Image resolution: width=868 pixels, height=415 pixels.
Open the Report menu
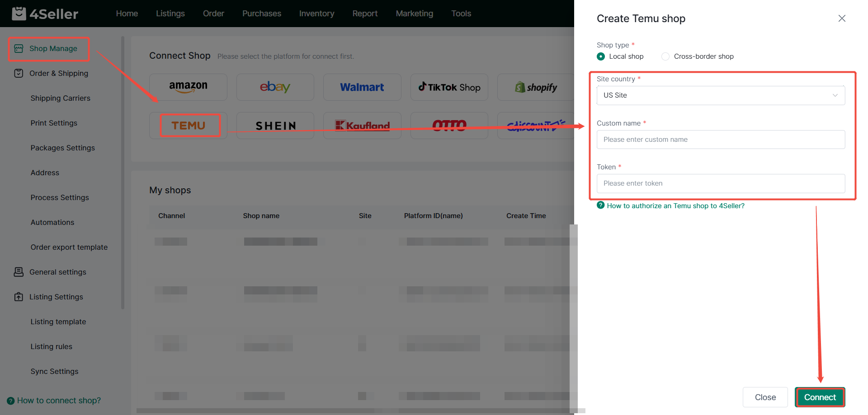[x=365, y=14]
